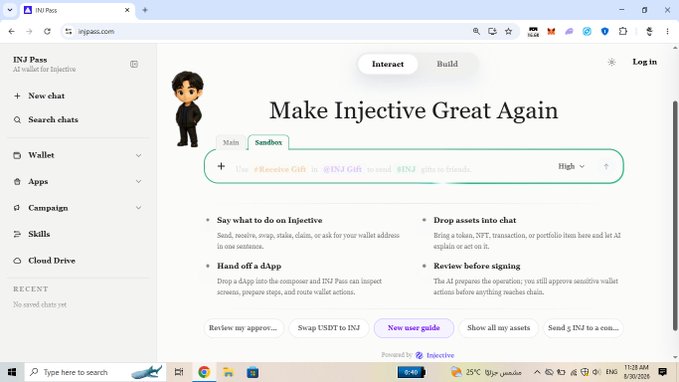Open the Extensions puzzle icon
This screenshot has height=382, width=679.
pos(623,31)
